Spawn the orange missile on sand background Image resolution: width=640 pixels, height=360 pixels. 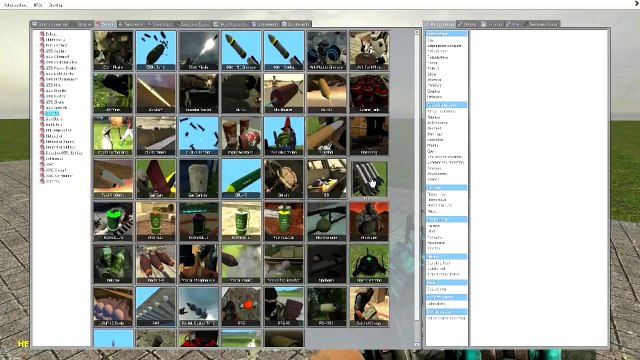click(327, 93)
